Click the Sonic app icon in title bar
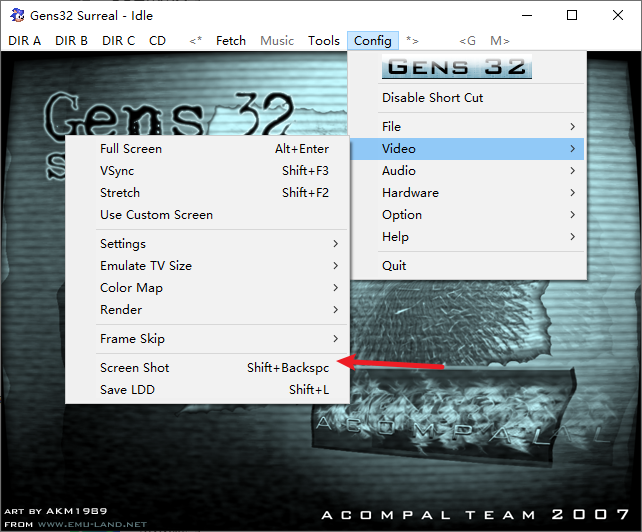 (17, 15)
